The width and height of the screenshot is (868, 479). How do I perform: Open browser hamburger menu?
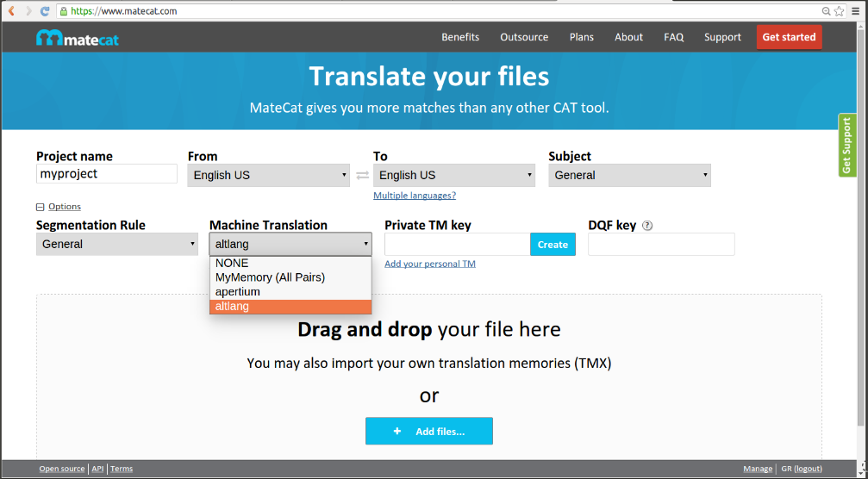point(857,10)
